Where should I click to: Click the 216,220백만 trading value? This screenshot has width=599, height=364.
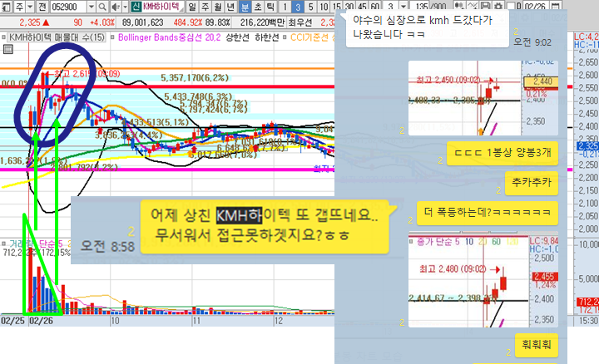[x=263, y=22]
